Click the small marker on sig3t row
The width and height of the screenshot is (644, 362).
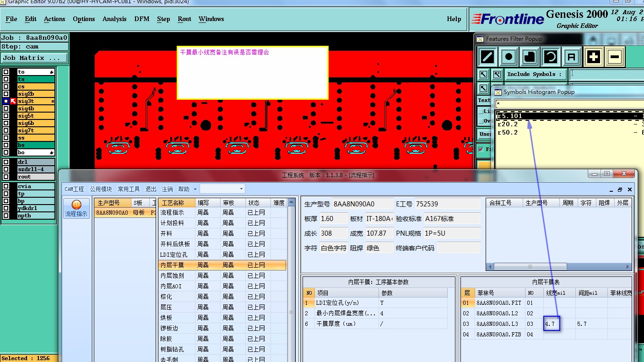tap(53, 101)
